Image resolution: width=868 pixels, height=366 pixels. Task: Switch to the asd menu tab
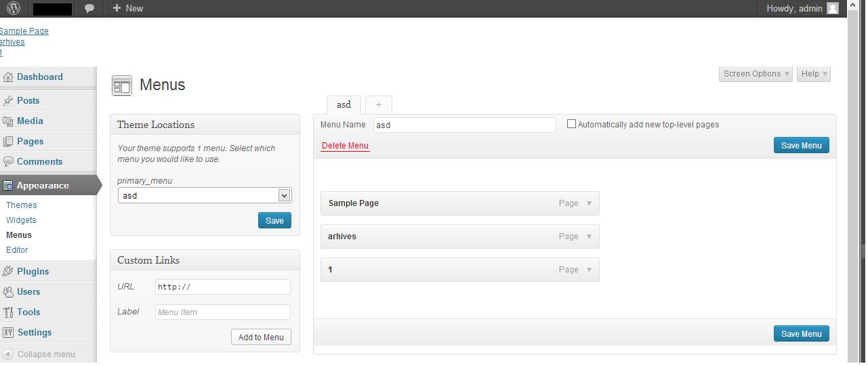[344, 104]
